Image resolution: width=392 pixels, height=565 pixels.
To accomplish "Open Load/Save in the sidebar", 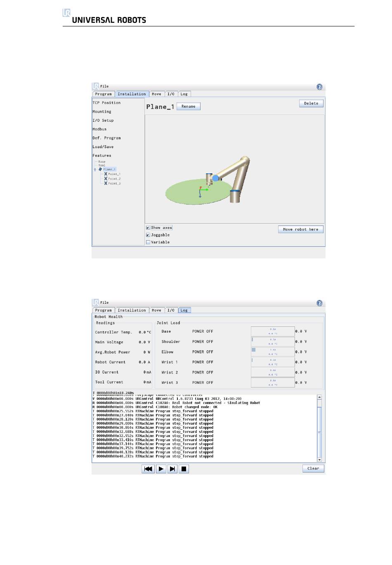I will coord(103,147).
